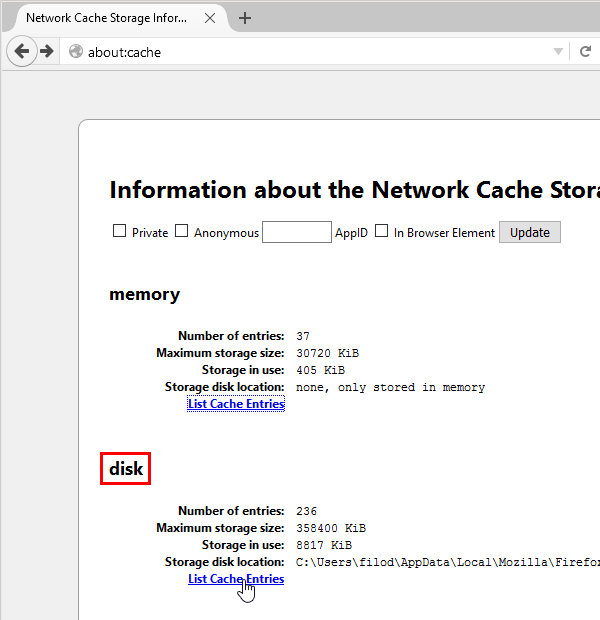Select the value 358400 KiB
This screenshot has height=620, width=600.
(331, 528)
